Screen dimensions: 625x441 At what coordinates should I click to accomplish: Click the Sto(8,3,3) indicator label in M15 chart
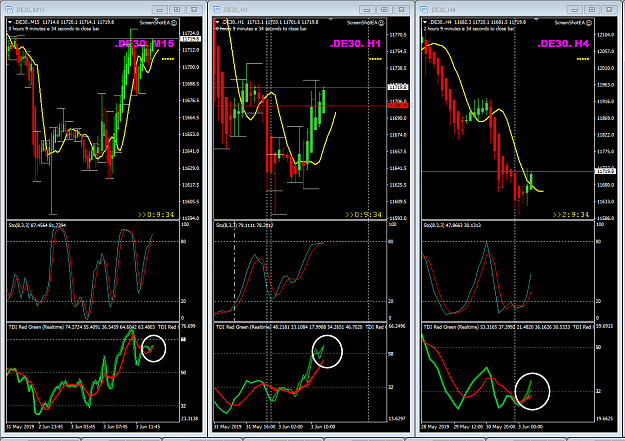point(37,225)
